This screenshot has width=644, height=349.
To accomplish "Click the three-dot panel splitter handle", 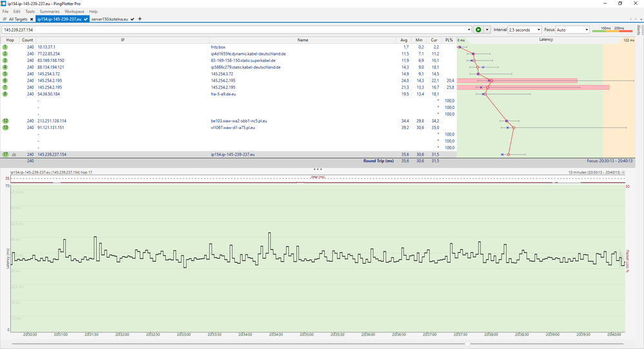I will point(317,169).
